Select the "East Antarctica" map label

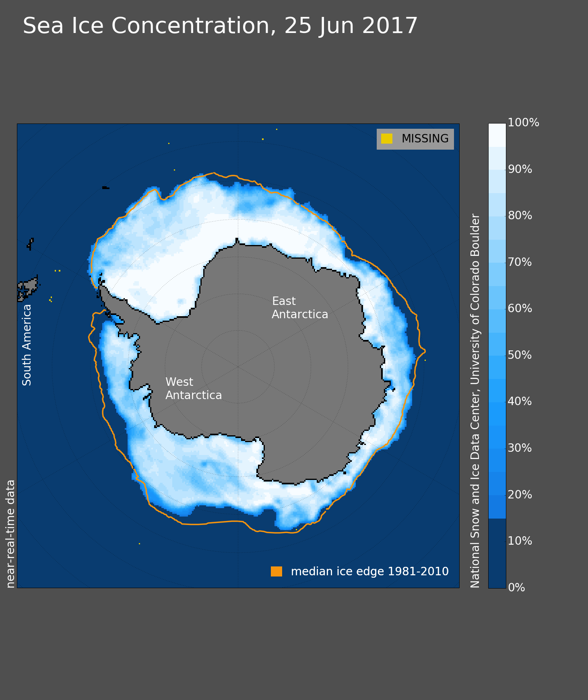299,308
